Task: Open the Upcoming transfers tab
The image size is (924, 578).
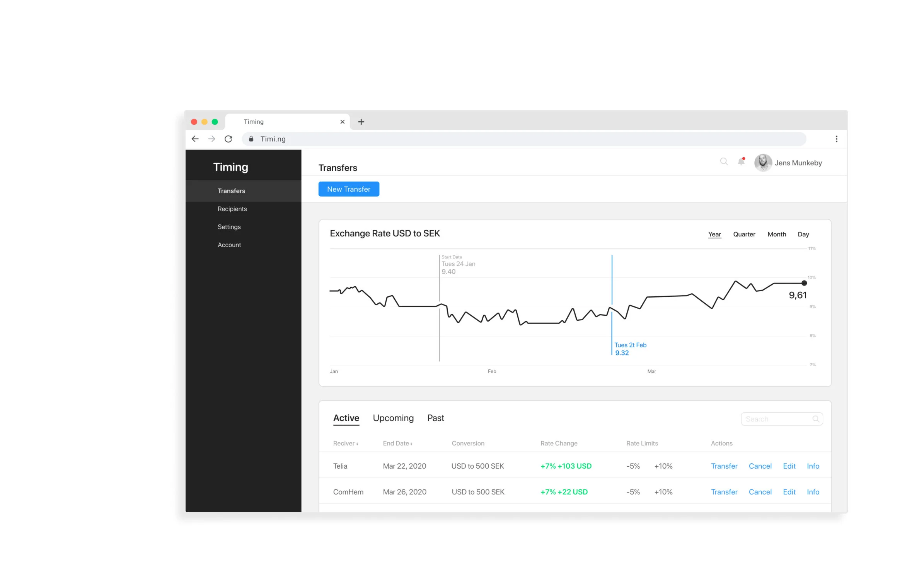Action: pyautogui.click(x=393, y=418)
